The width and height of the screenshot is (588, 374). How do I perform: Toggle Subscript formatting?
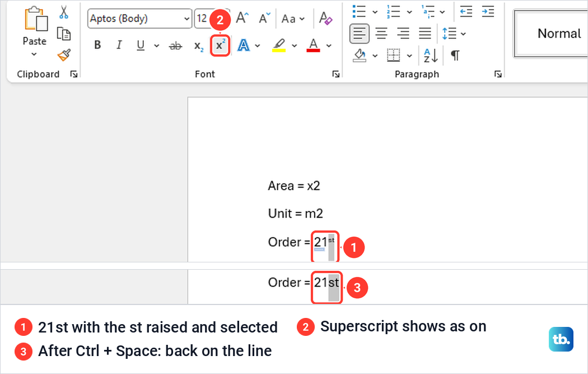pos(198,46)
